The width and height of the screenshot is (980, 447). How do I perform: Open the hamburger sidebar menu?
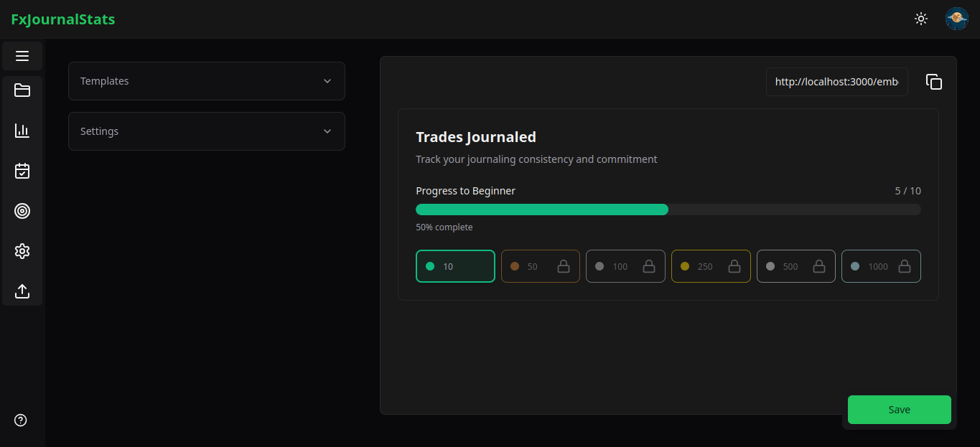pyautogui.click(x=22, y=56)
